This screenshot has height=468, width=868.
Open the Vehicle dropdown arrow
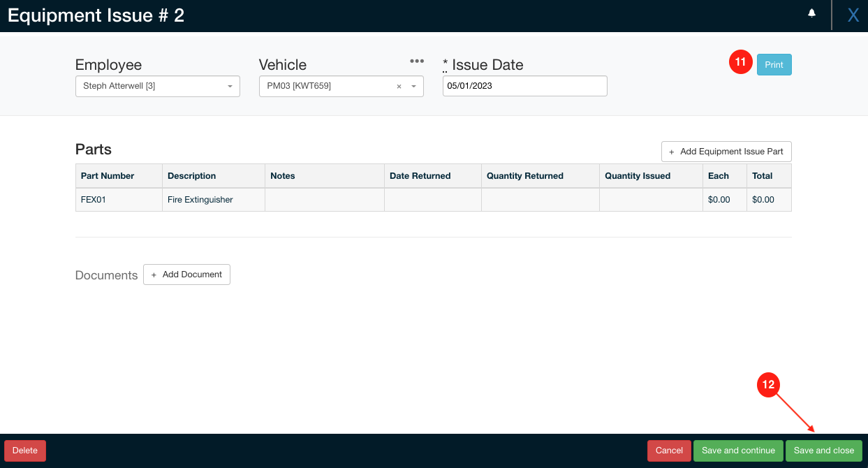coord(413,87)
